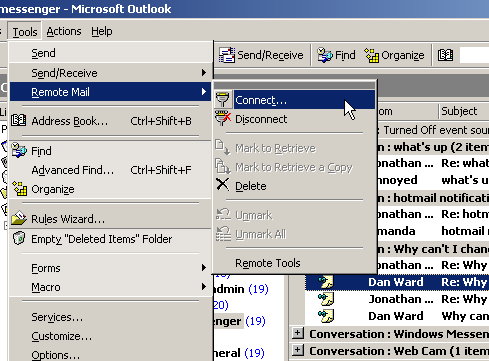Image resolution: width=489 pixels, height=361 pixels.
Task: Select Advanced Find... menu entry
Action: (111, 170)
